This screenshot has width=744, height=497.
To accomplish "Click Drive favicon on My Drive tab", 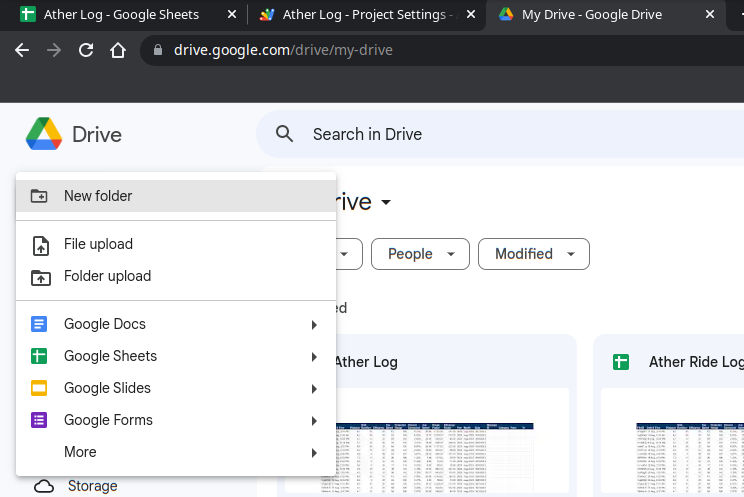I will point(506,14).
